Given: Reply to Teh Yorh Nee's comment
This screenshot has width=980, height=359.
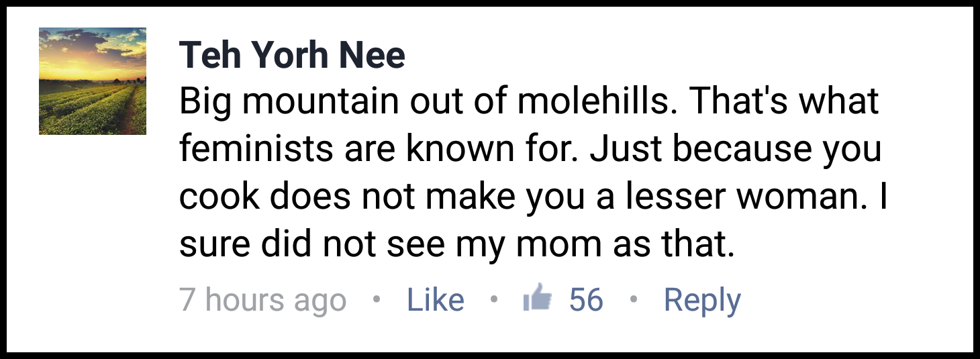Looking at the screenshot, I should pyautogui.click(x=702, y=301).
